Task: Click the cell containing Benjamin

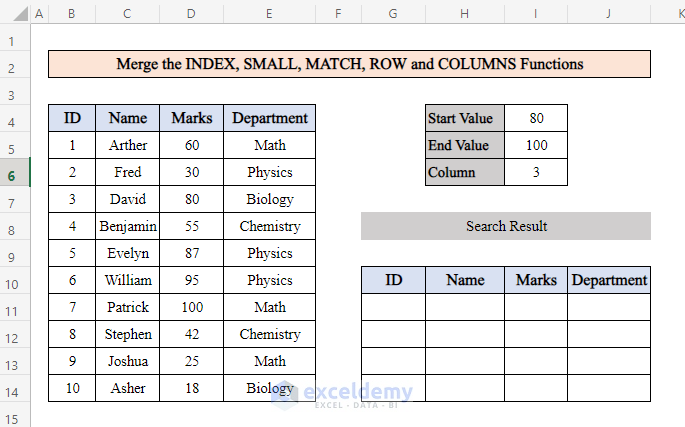Action: [x=127, y=226]
